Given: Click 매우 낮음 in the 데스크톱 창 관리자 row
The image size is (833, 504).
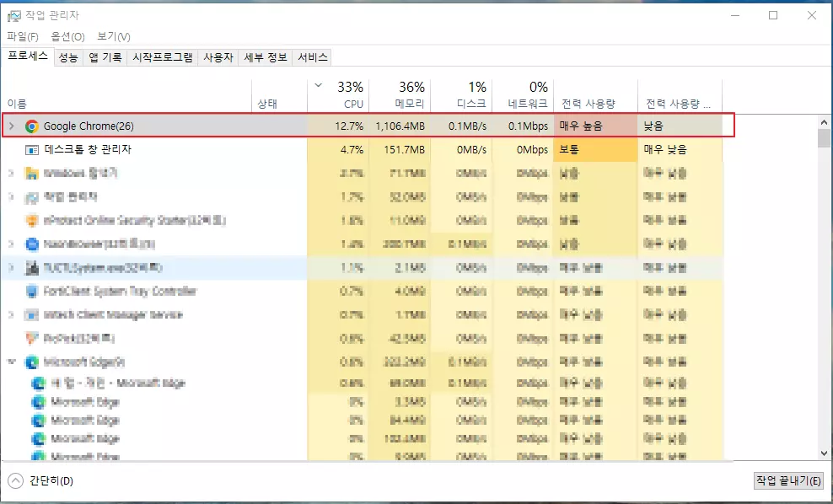Looking at the screenshot, I should coord(665,150).
